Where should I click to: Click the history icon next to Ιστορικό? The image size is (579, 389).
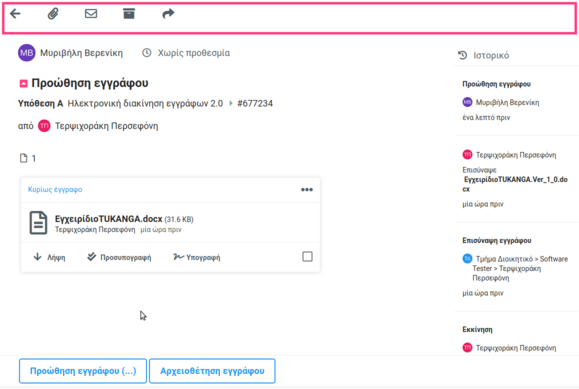coord(463,55)
